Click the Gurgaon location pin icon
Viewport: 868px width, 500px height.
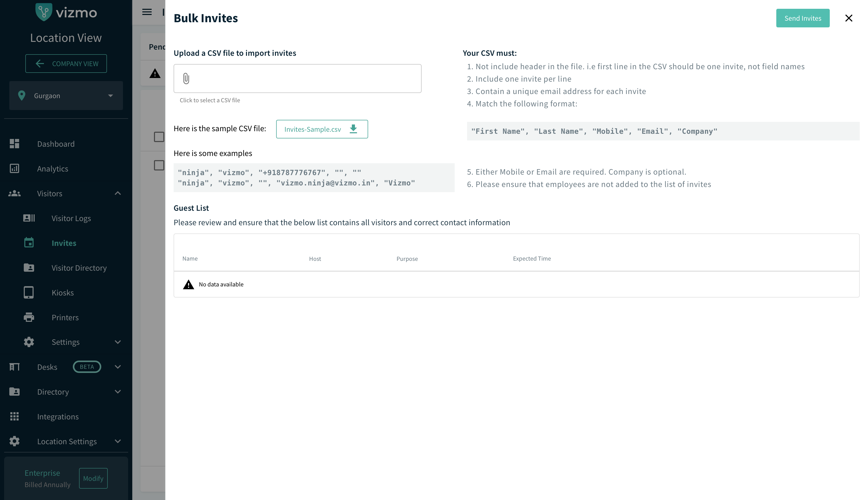pos(22,96)
